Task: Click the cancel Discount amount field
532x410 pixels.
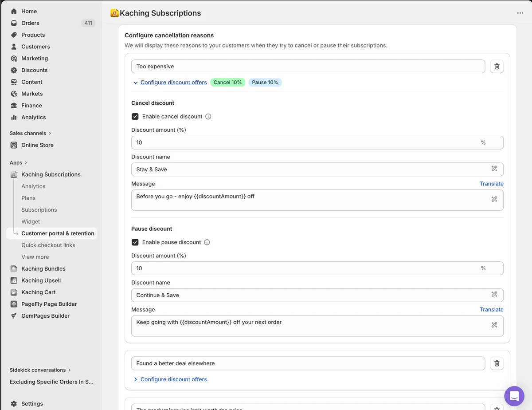Action: tap(317, 142)
